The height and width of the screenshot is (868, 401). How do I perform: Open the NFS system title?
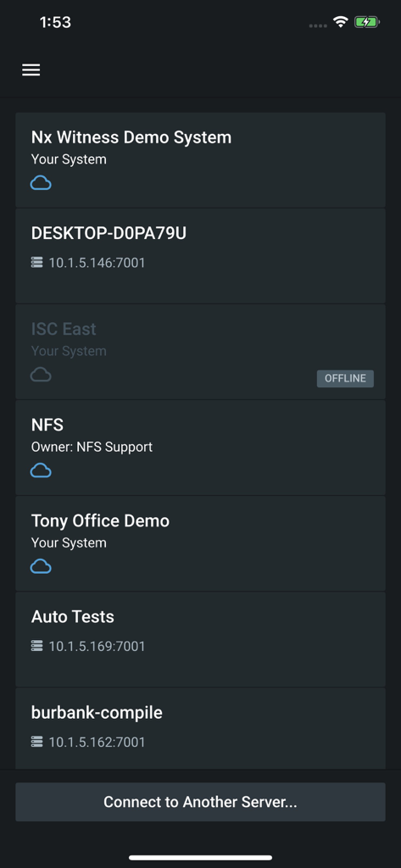(47, 426)
